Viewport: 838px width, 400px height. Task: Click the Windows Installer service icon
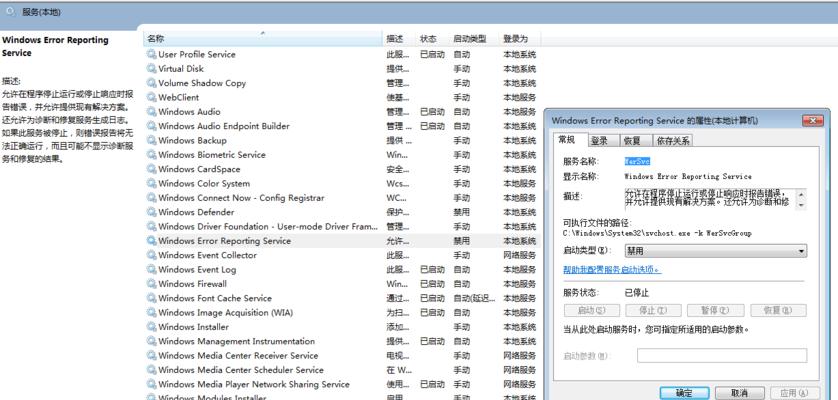pyautogui.click(x=152, y=327)
